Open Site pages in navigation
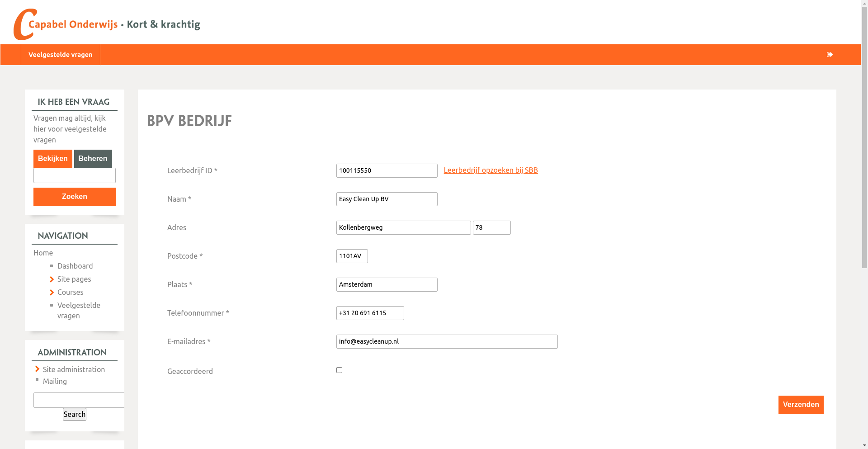The width and height of the screenshot is (868, 449). click(74, 279)
